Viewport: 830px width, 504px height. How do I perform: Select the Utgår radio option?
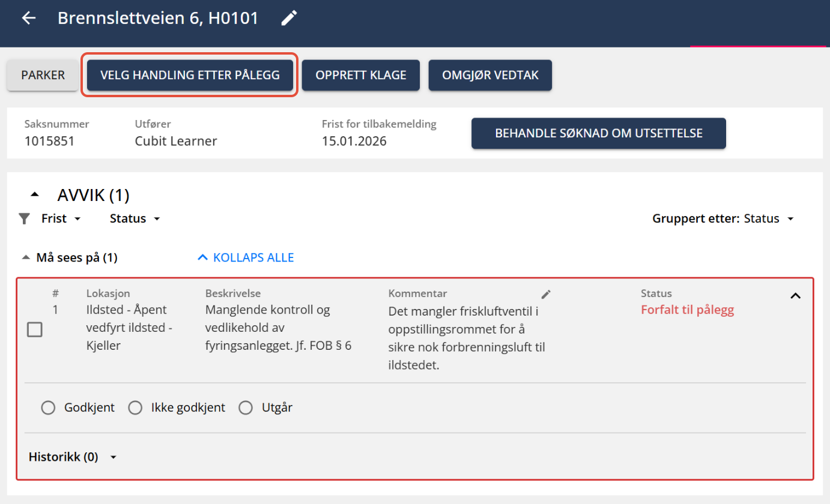246,408
